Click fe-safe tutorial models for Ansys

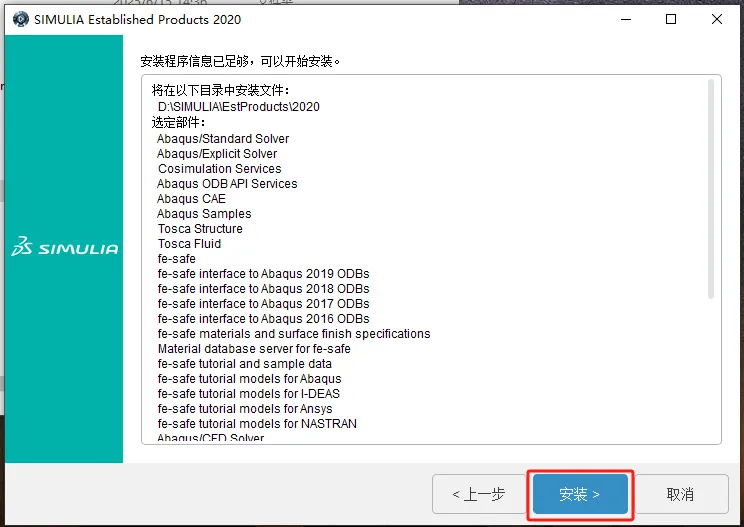245,409
